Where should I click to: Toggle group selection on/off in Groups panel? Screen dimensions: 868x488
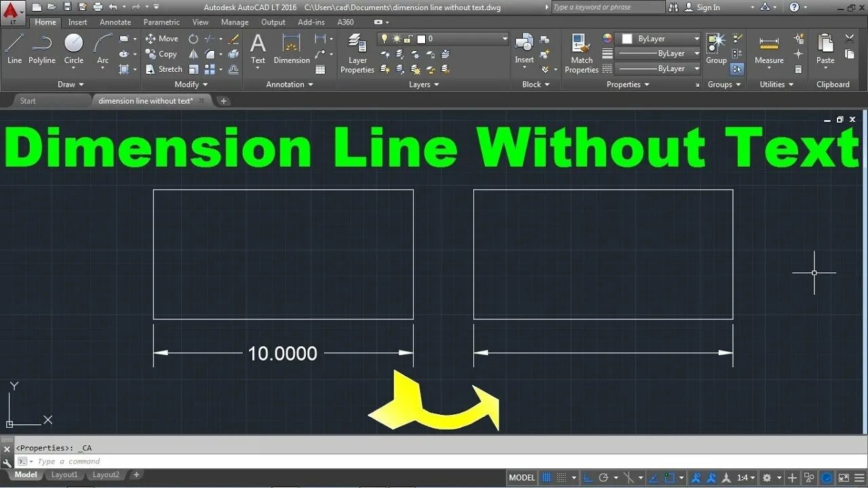pos(738,69)
